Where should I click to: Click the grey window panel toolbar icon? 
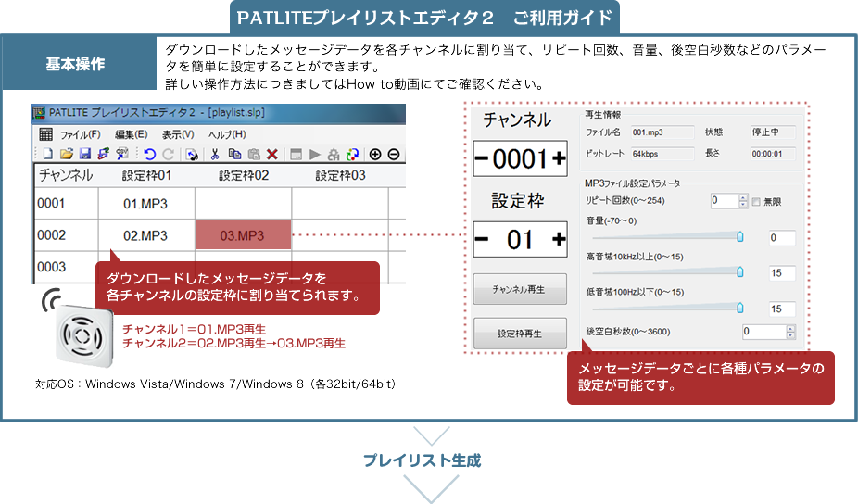(x=296, y=155)
